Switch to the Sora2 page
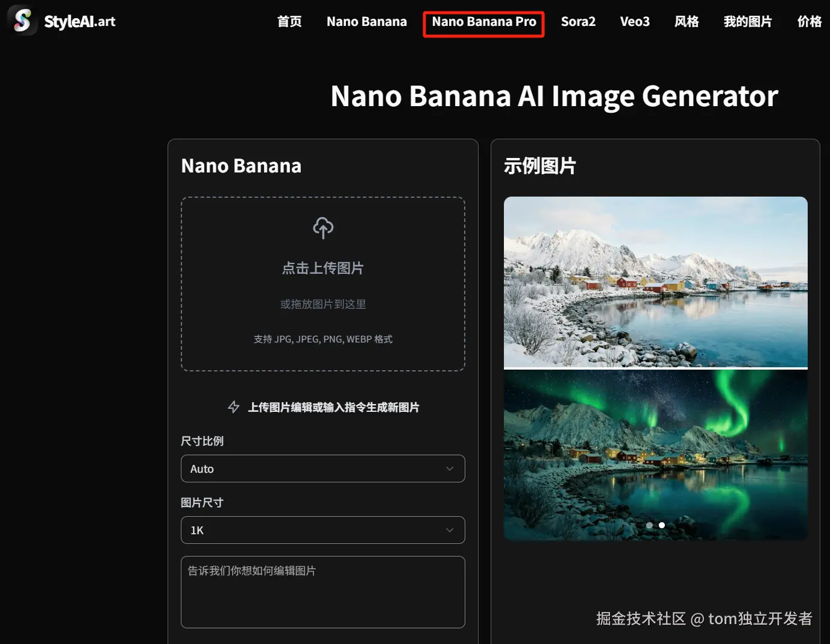The height and width of the screenshot is (644, 830). click(x=578, y=22)
